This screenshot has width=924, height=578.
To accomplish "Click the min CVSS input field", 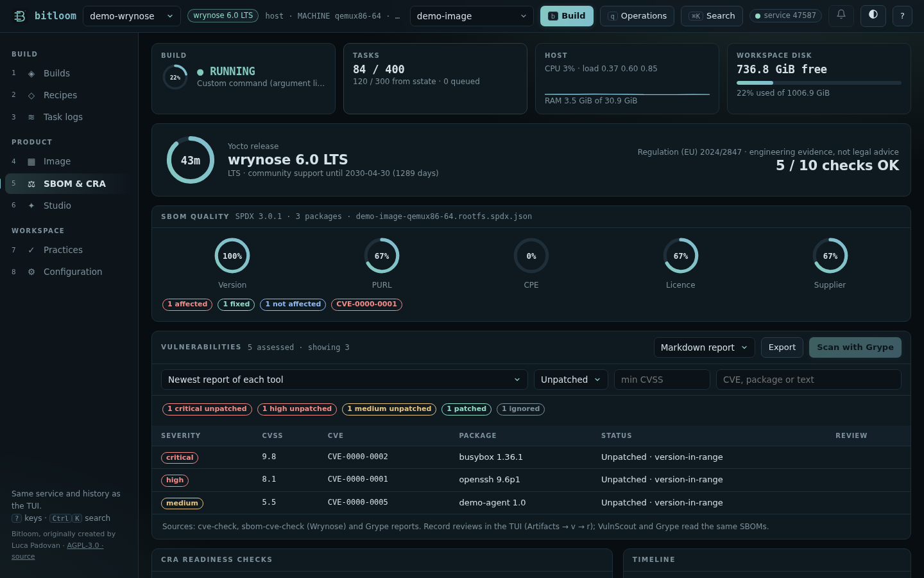I will tap(662, 380).
